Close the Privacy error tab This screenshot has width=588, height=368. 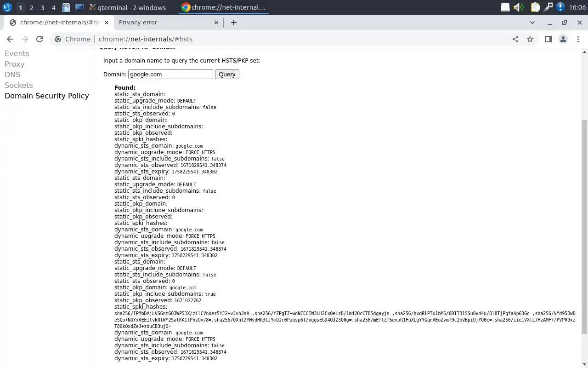tap(217, 22)
